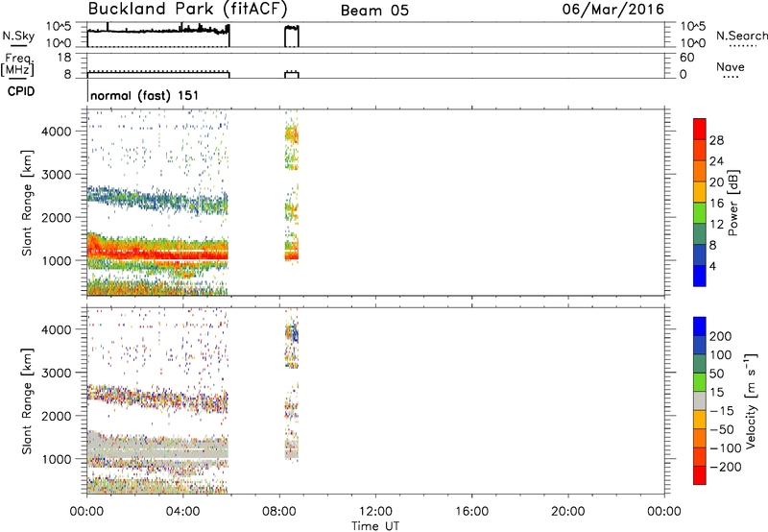Click the '28' tick on the Power colorbar
Image resolution: width=768 pixels, height=532 pixels.
[x=716, y=140]
